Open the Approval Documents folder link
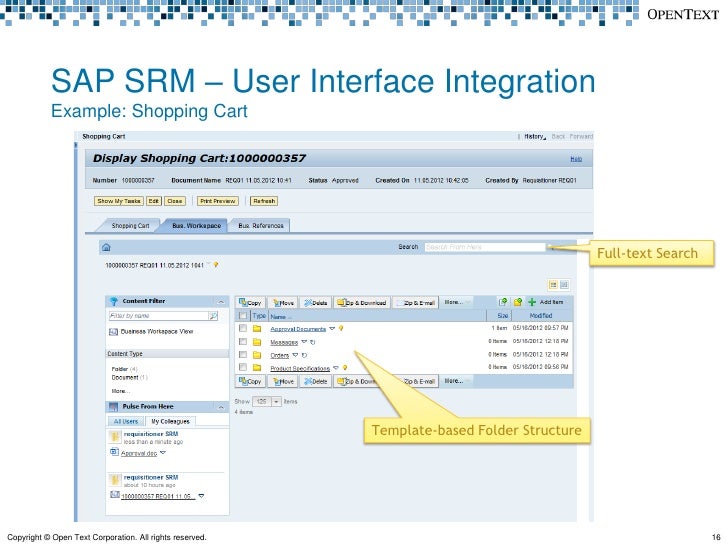 coord(298,329)
